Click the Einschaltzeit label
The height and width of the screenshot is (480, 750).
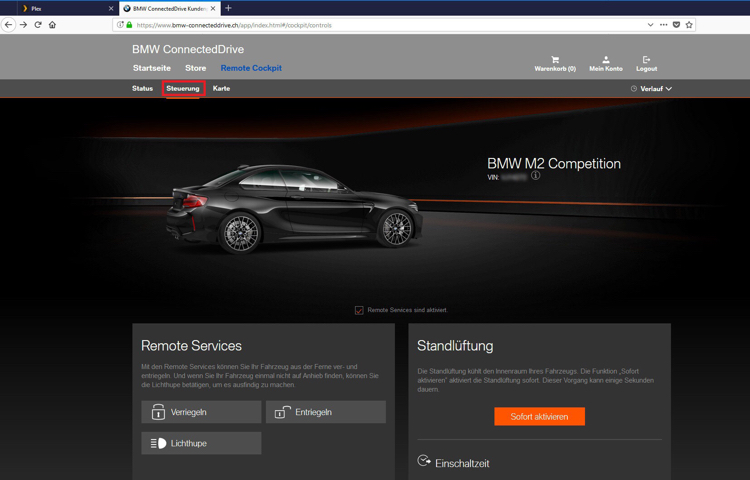462,463
